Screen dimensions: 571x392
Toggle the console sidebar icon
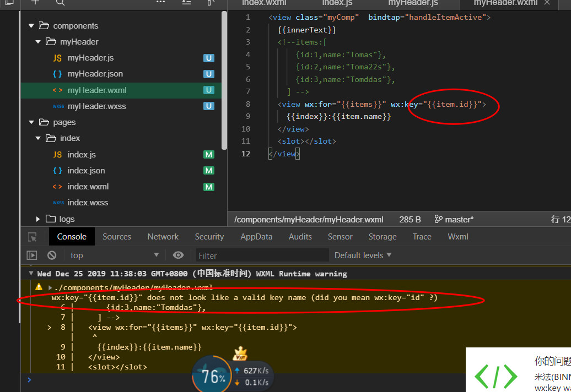coord(32,255)
